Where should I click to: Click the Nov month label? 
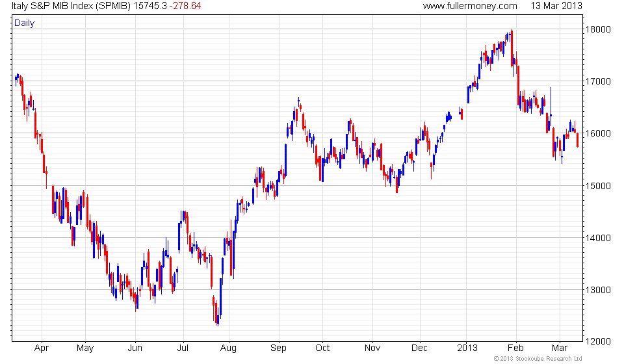(372, 348)
